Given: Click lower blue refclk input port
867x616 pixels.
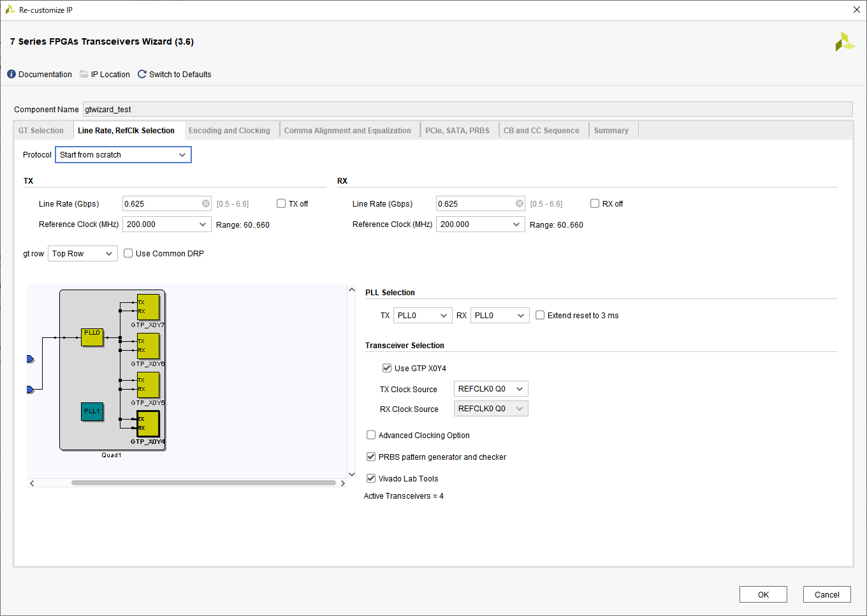Looking at the screenshot, I should tap(30, 390).
